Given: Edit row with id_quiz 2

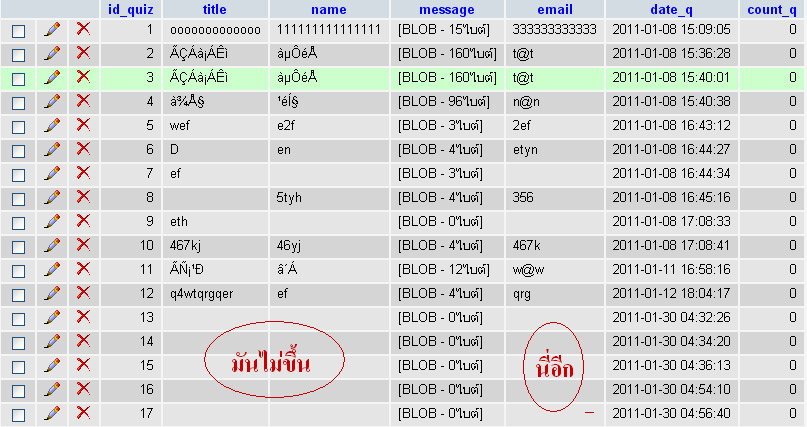Looking at the screenshot, I should (x=52, y=54).
